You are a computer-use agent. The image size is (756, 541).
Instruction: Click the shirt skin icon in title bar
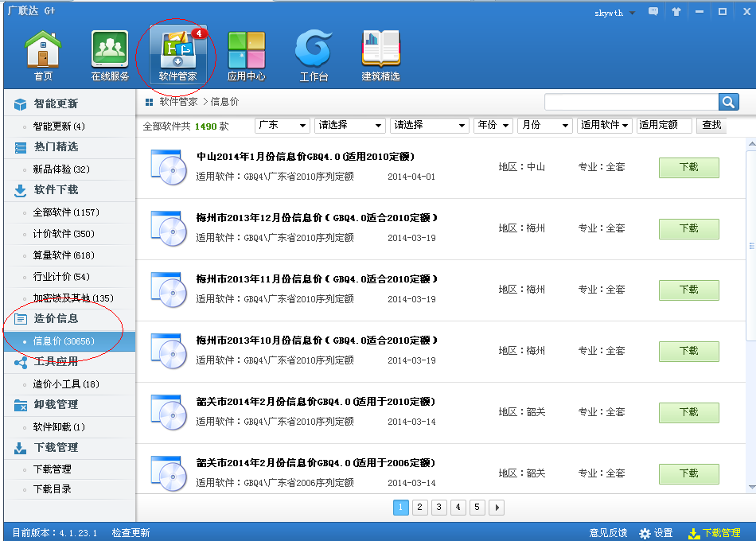[676, 12]
